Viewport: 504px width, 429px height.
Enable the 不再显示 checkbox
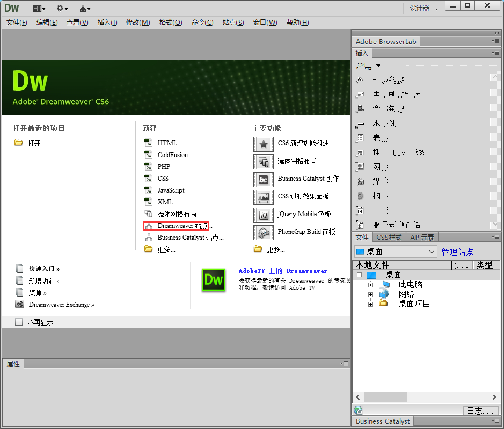pyautogui.click(x=19, y=321)
